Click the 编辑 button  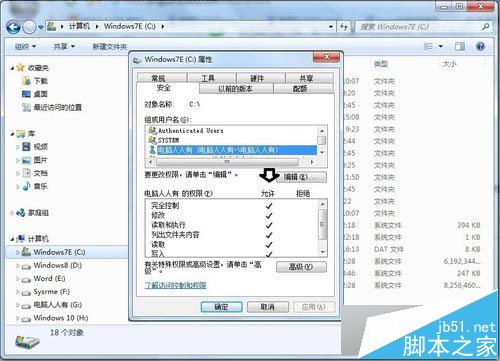click(301, 177)
